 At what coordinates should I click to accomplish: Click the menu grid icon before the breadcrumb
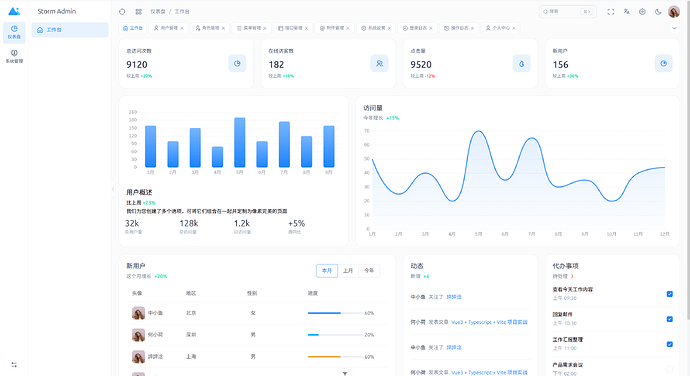click(x=139, y=11)
